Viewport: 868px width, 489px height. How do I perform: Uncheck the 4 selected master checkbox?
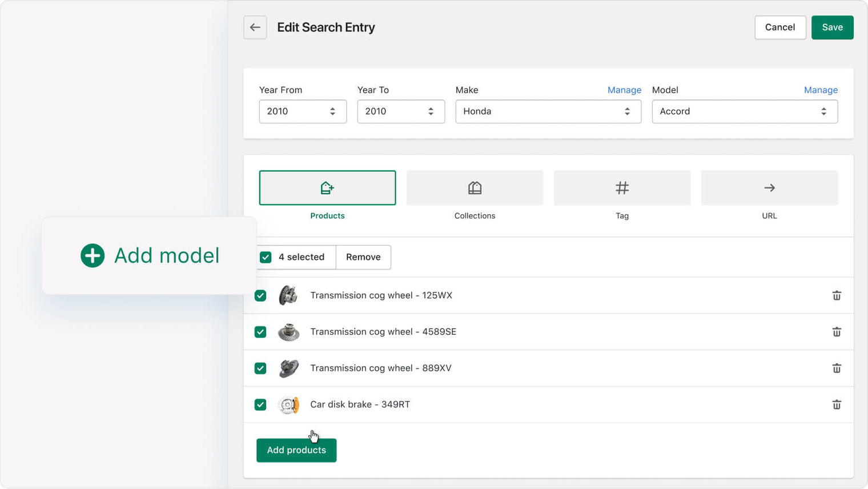pyautogui.click(x=265, y=257)
